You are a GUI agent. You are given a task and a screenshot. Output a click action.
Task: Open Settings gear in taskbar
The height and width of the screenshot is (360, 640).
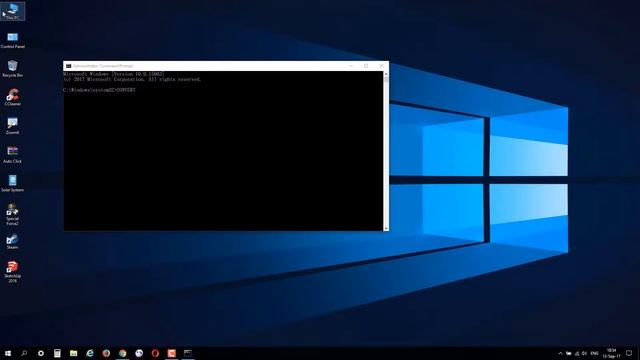pyautogui.click(x=41, y=353)
